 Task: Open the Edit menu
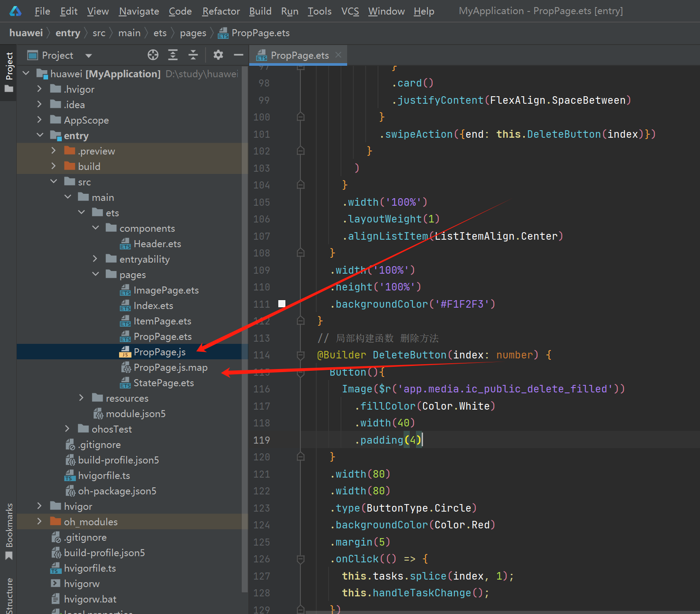[69, 11]
